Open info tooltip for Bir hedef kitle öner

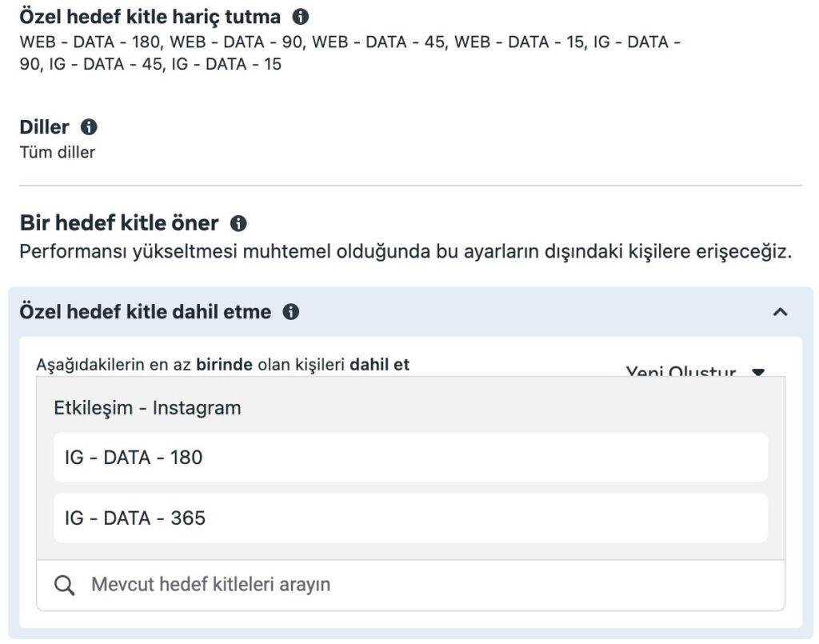238,222
